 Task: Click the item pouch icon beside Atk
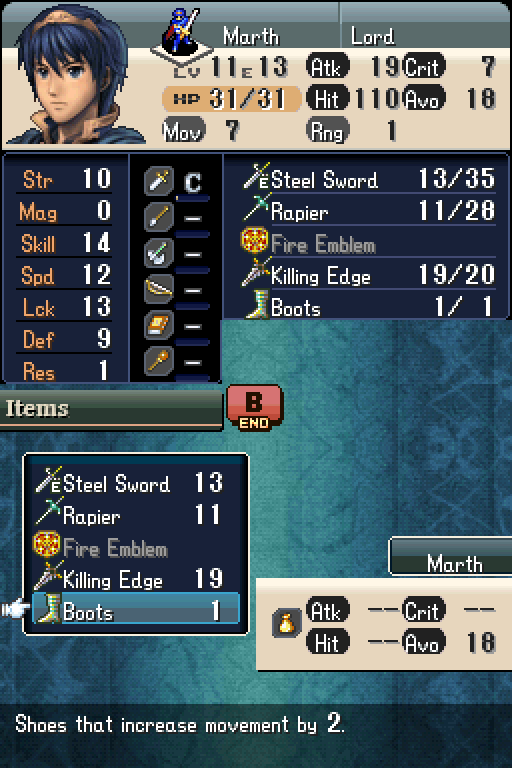pos(286,624)
